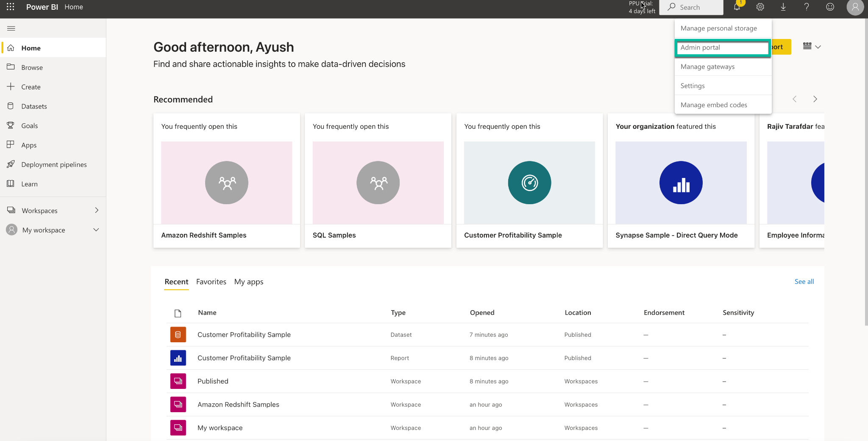Click the Amazon Redshift Samples workspace icon
The image size is (868, 441).
click(x=178, y=405)
